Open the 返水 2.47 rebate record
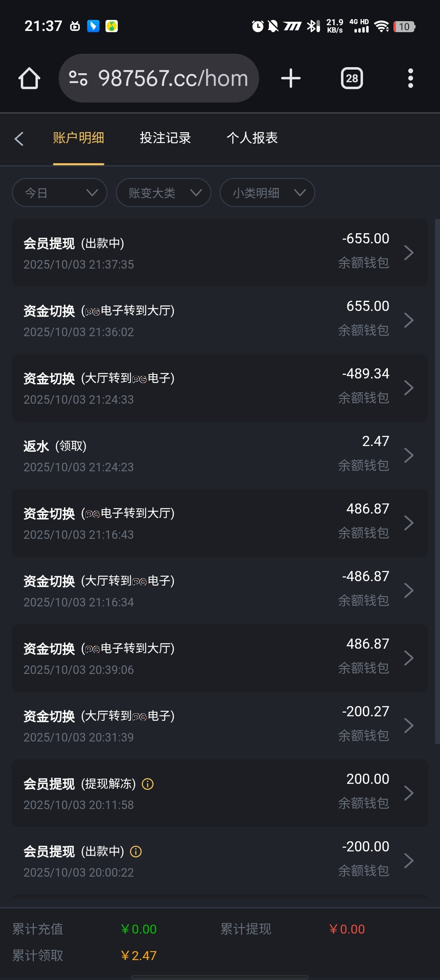Viewport: 440px width, 980px height. (x=220, y=455)
